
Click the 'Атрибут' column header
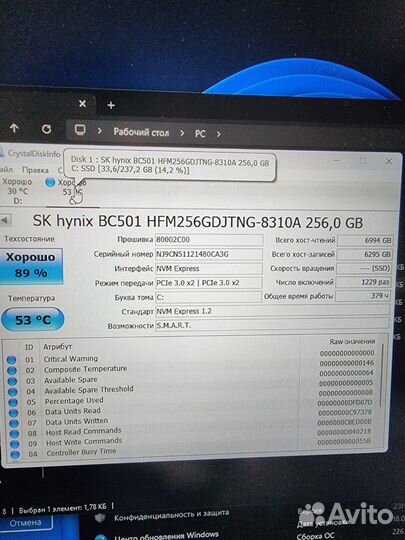pyautogui.click(x=57, y=347)
